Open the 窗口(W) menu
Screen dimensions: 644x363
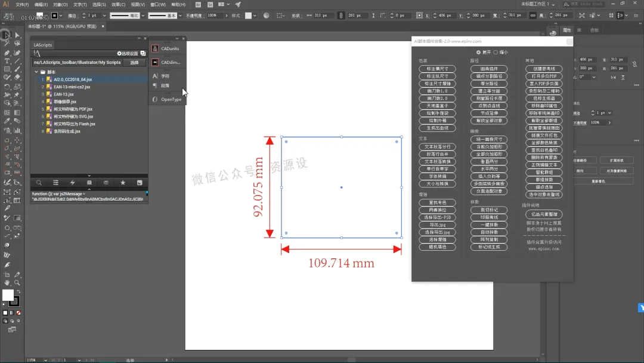pos(157,5)
